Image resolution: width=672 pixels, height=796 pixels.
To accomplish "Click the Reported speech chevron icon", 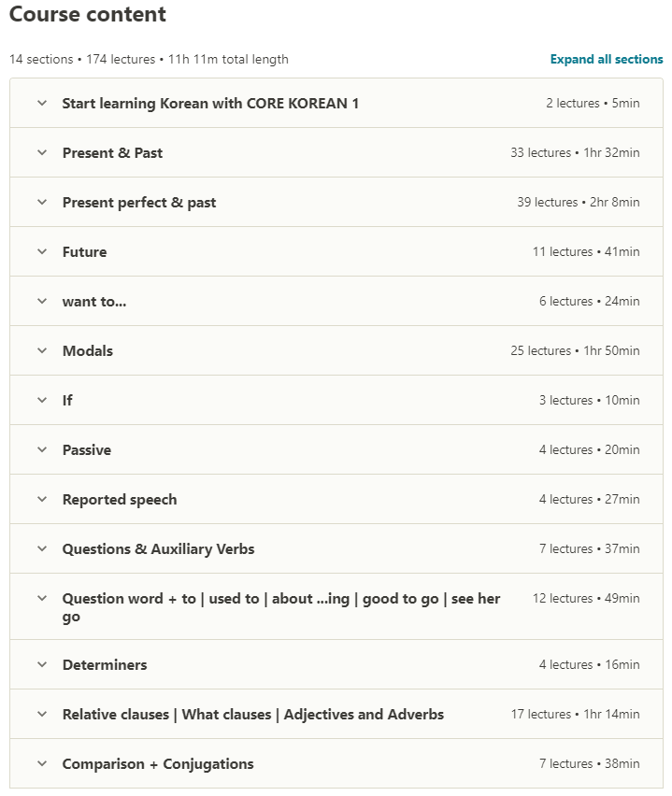I will pyautogui.click(x=42, y=499).
